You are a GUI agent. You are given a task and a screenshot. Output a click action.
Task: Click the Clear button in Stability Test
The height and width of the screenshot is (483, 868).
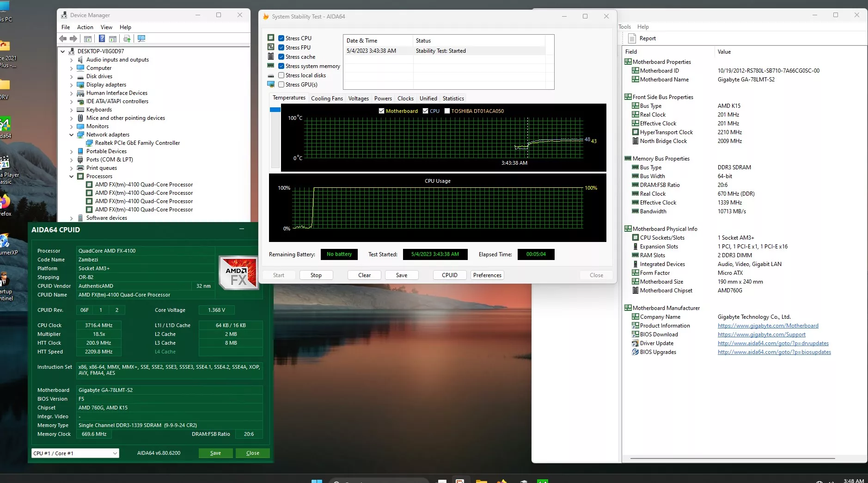(364, 275)
